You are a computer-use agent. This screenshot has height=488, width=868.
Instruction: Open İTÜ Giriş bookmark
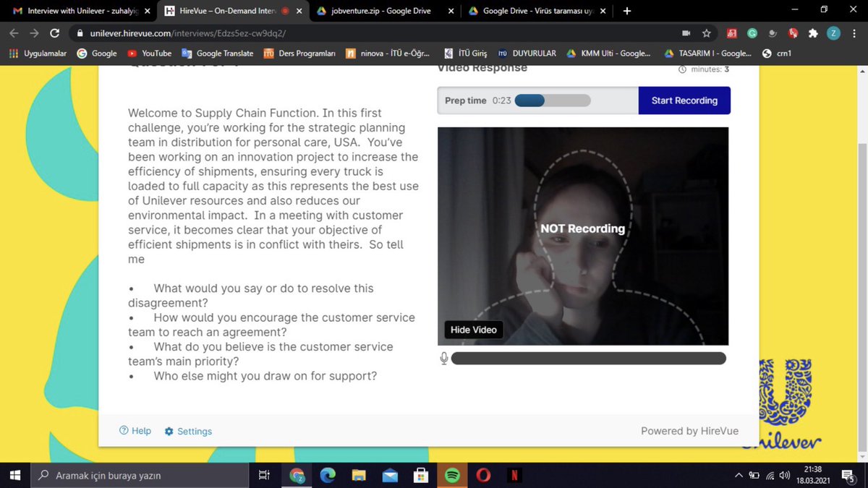pos(465,53)
